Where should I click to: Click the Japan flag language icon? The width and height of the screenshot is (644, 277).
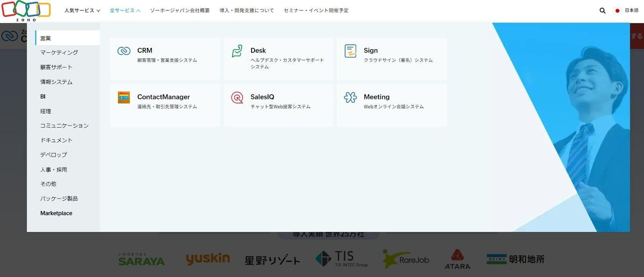click(617, 10)
